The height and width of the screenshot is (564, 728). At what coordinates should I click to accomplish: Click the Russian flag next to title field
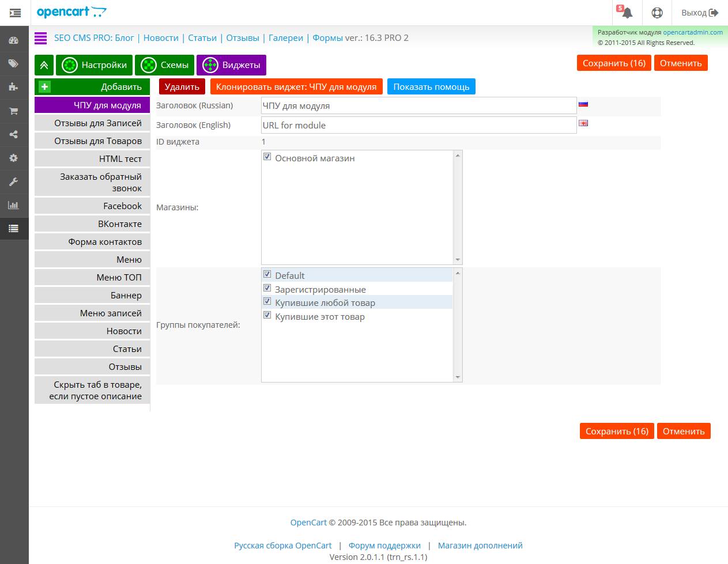583,104
